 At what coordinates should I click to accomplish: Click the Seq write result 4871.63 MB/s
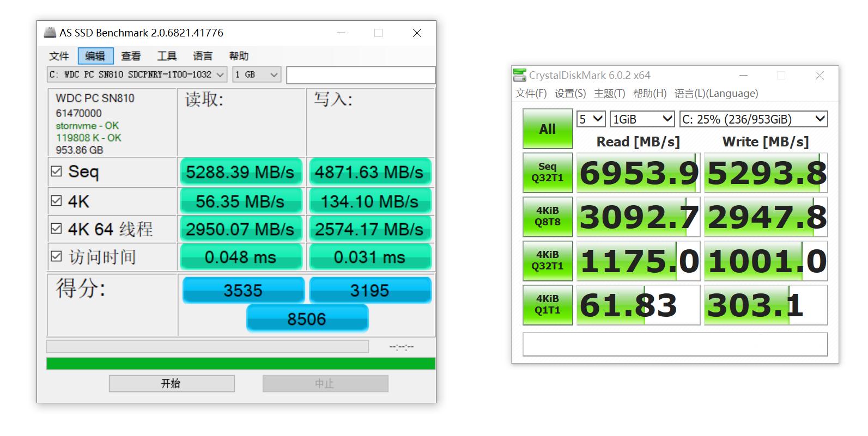click(x=369, y=172)
